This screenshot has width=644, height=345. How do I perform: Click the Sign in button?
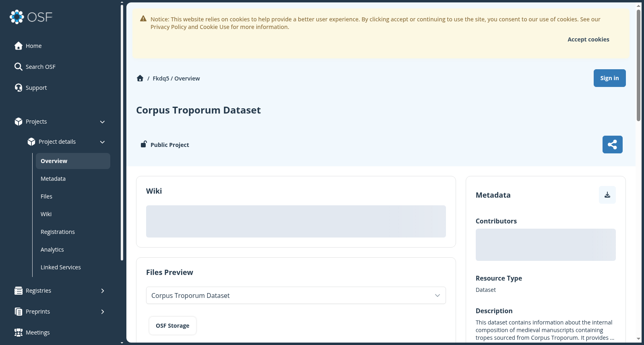[x=609, y=78]
